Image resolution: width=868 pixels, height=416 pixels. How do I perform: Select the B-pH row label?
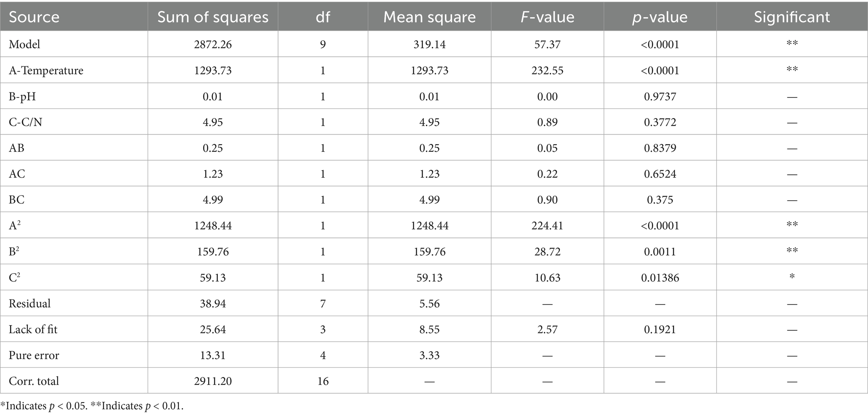pyautogui.click(x=22, y=97)
